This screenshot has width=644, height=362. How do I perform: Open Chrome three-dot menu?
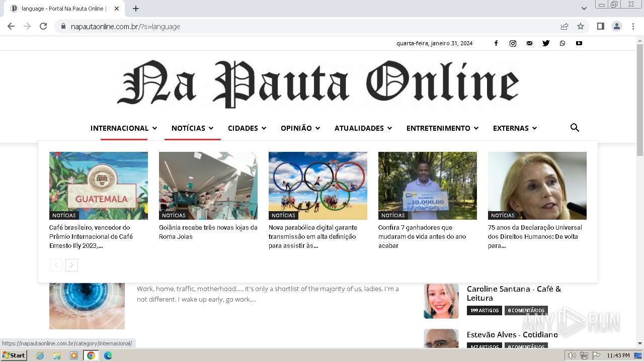pyautogui.click(x=633, y=26)
